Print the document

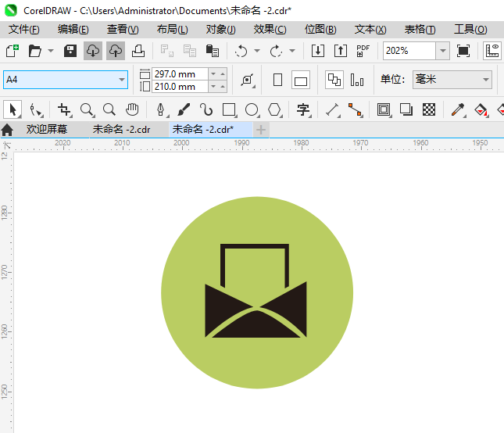tap(138, 51)
